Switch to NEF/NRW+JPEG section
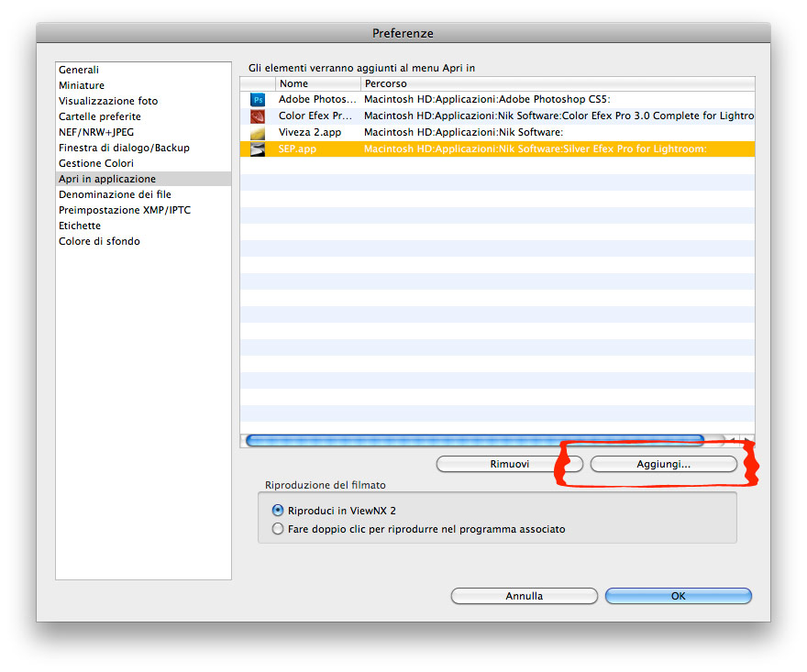 (143, 132)
